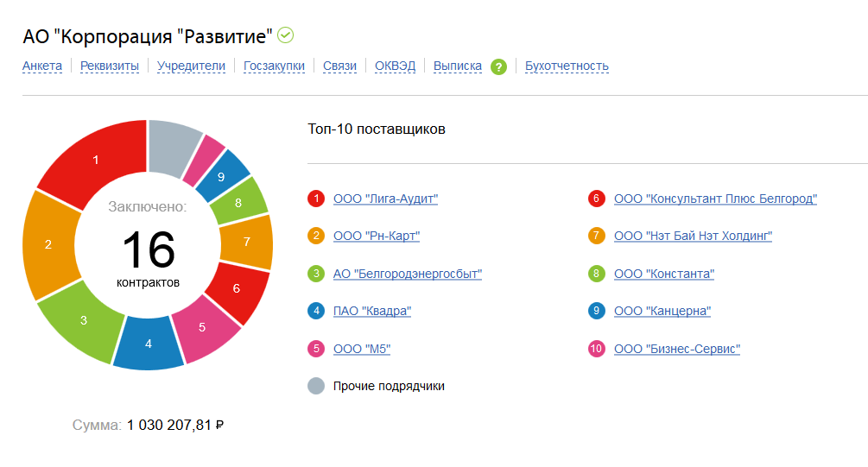Select blue donut segment labeled 4
Screen dimensions: 868x467
point(149,344)
